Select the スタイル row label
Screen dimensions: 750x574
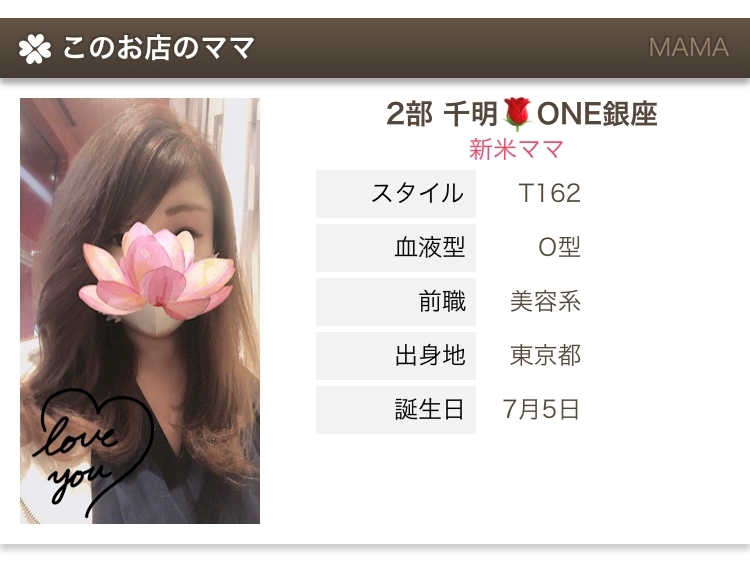point(396,194)
